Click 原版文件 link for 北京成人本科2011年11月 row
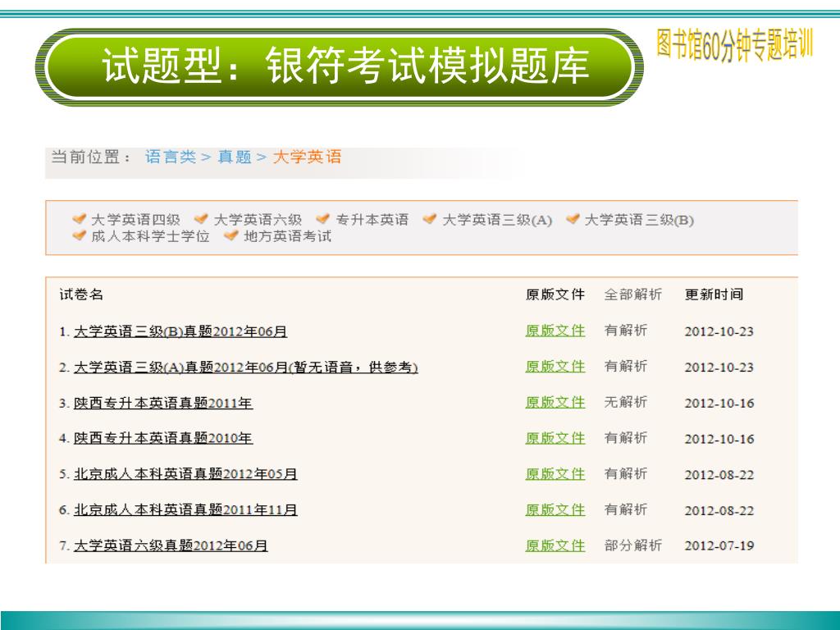The width and height of the screenshot is (840, 630). (555, 510)
